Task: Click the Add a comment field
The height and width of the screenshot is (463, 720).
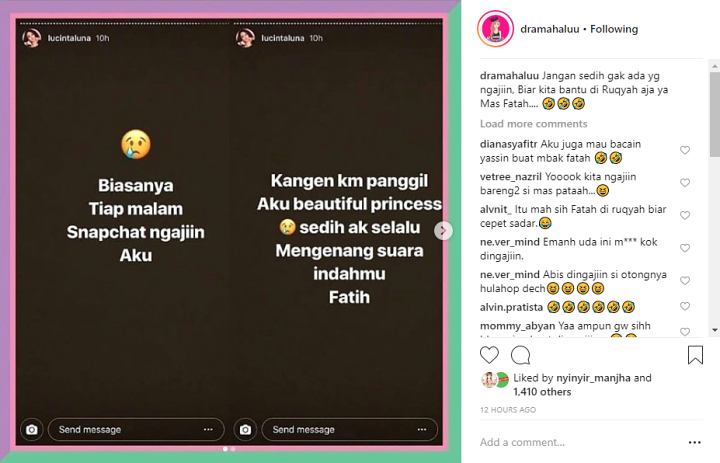Action: tap(581, 442)
